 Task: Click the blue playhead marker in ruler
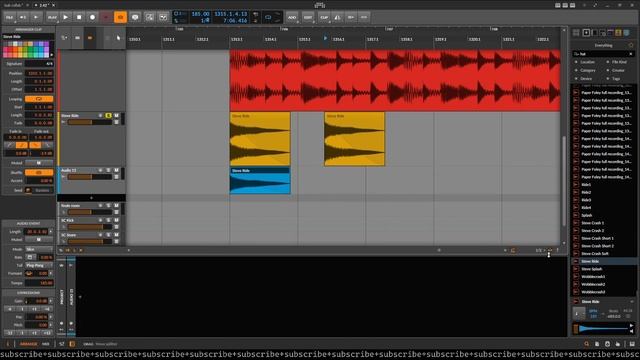tap(325, 38)
